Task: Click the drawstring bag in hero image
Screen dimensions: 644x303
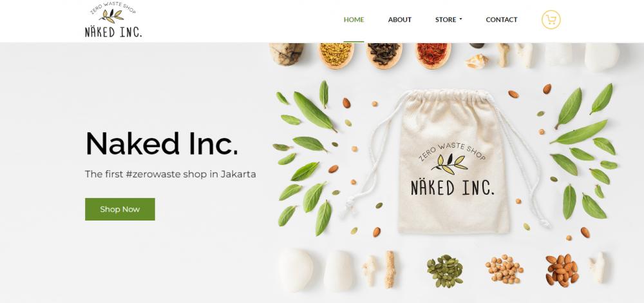Action: click(453, 162)
